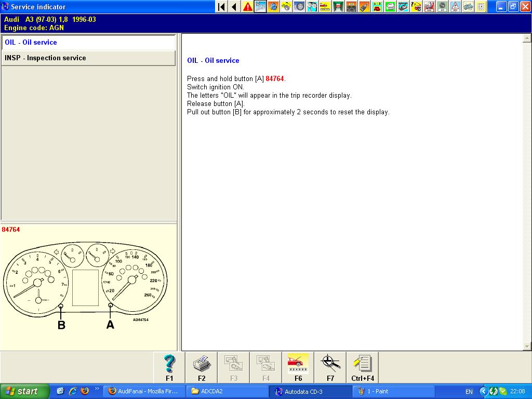Image resolution: width=532 pixels, height=399 pixels.
Task: Open the green vehicle lift toolbar icon
Action: (338, 6)
